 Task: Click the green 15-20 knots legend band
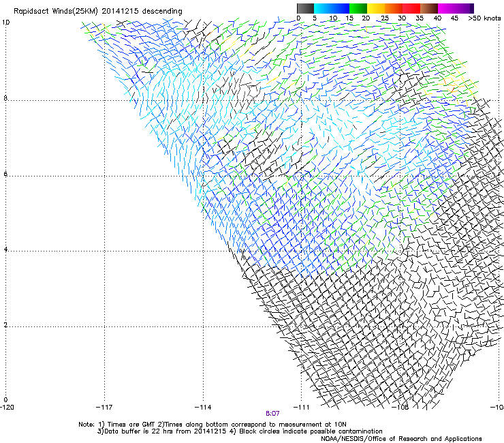click(358, 8)
